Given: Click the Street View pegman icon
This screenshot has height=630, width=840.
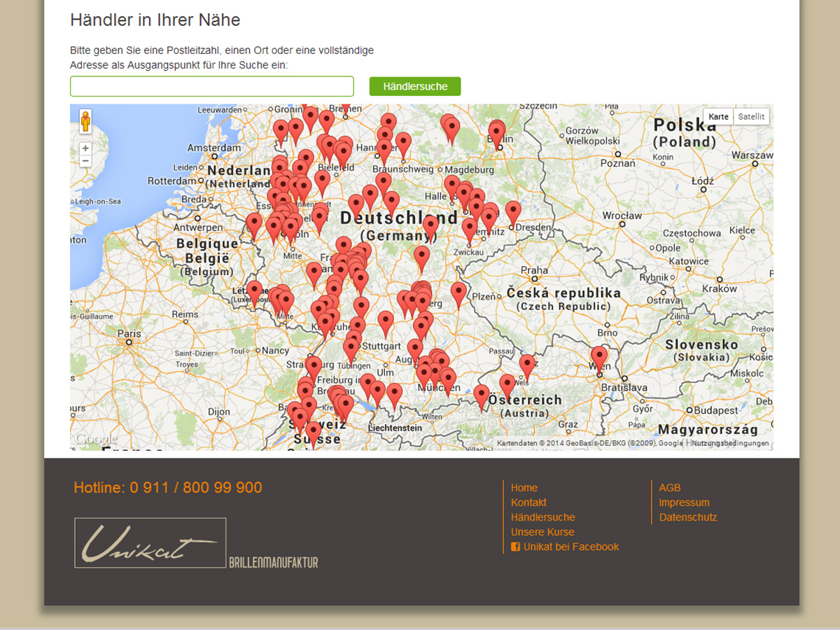Looking at the screenshot, I should click(x=85, y=122).
